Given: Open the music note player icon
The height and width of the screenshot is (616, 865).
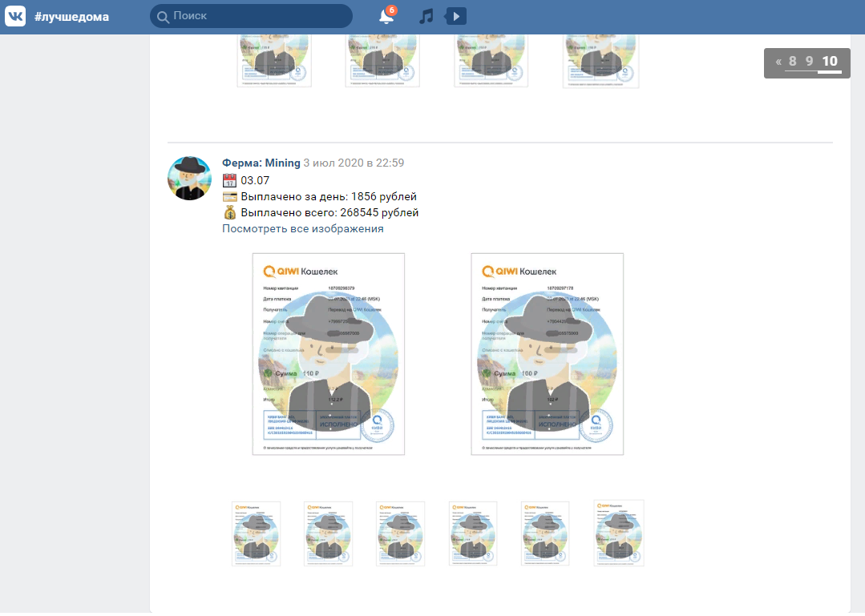Looking at the screenshot, I should pos(426,17).
